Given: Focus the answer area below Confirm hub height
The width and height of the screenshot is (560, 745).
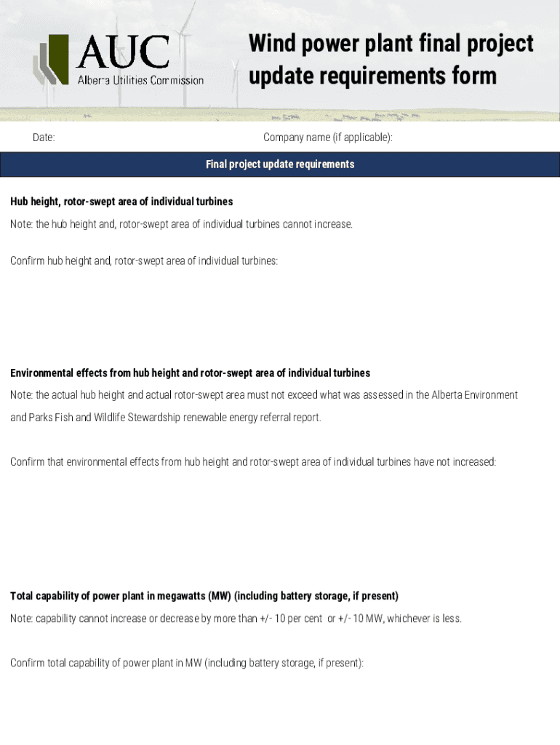Looking at the screenshot, I should pos(280,313).
